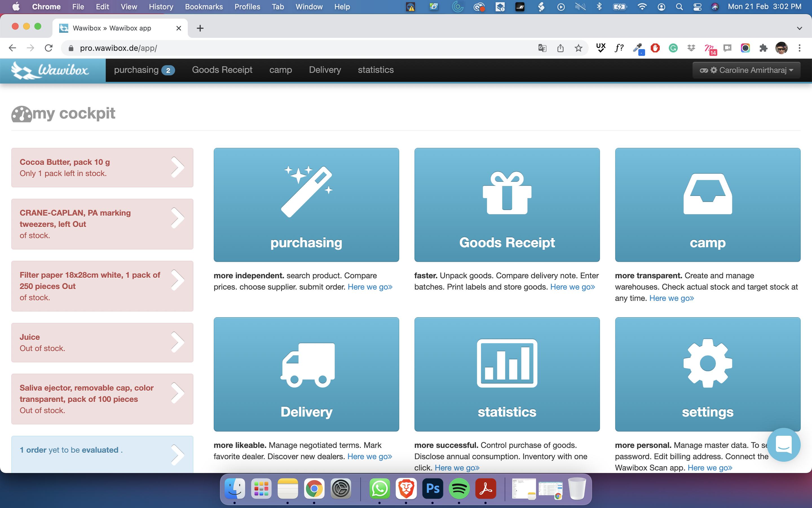Open the purchasing magic wand tile

pyautogui.click(x=306, y=205)
